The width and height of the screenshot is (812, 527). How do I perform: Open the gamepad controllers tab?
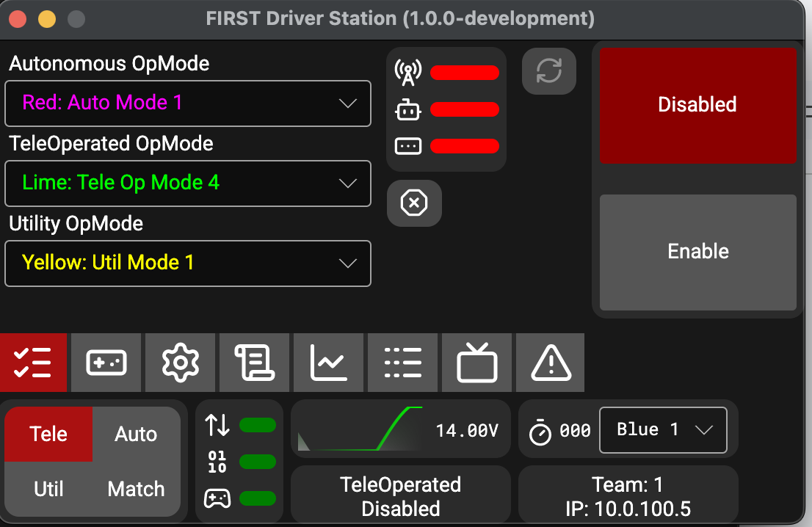click(106, 363)
